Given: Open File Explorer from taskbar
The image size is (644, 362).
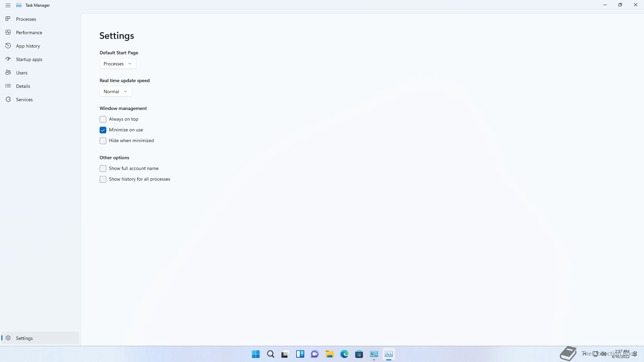Looking at the screenshot, I should click(329, 354).
